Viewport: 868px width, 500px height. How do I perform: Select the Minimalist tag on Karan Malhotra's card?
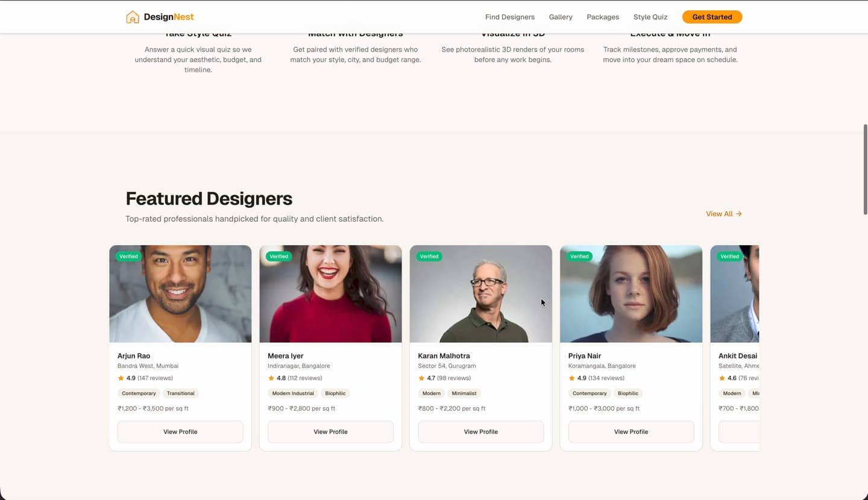[464, 393]
